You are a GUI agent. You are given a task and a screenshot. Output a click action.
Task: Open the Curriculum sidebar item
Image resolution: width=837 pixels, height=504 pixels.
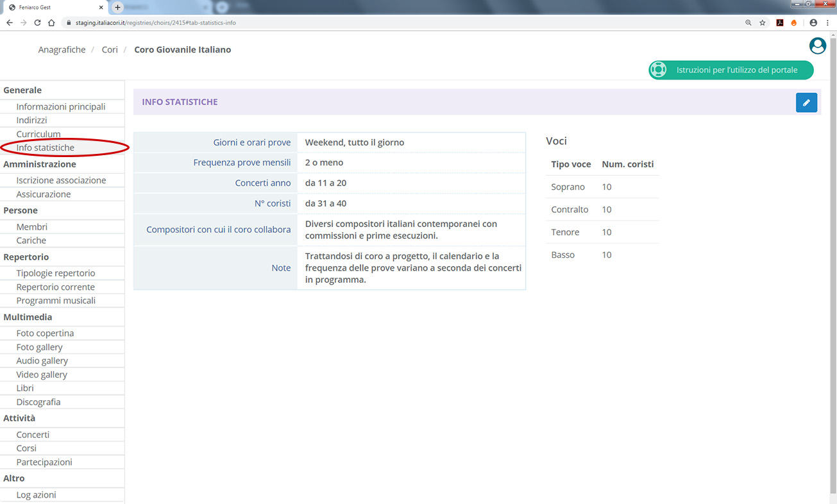38,134
